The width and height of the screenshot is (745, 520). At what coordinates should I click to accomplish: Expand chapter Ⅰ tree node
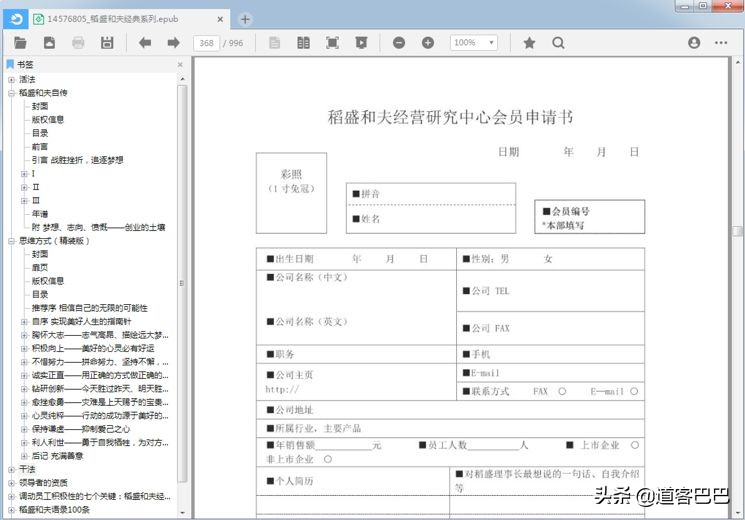pos(24,173)
